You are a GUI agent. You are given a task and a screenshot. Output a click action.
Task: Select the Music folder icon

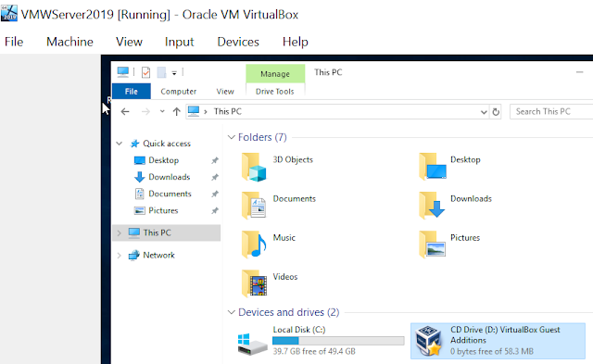(254, 245)
